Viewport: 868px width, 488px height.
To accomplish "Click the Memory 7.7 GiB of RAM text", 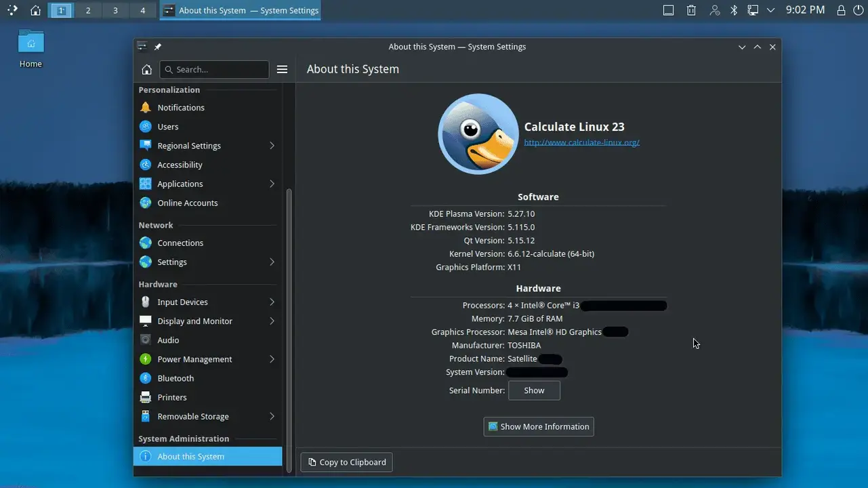I will pyautogui.click(x=535, y=319).
